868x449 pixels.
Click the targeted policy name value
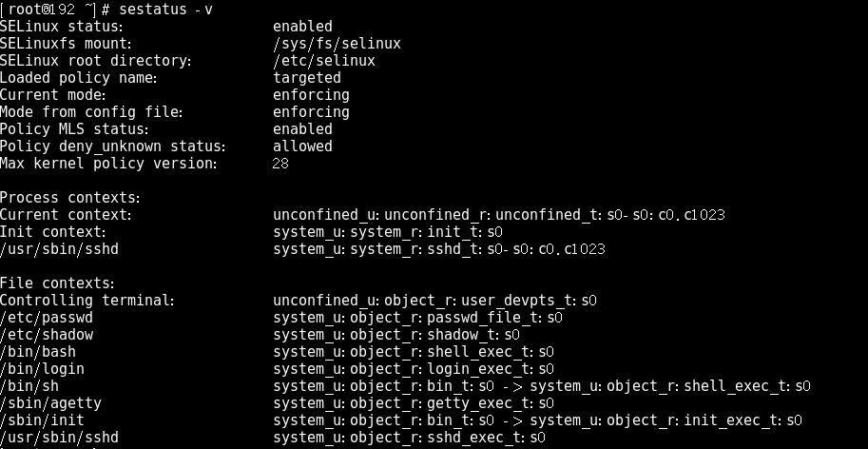306,78
